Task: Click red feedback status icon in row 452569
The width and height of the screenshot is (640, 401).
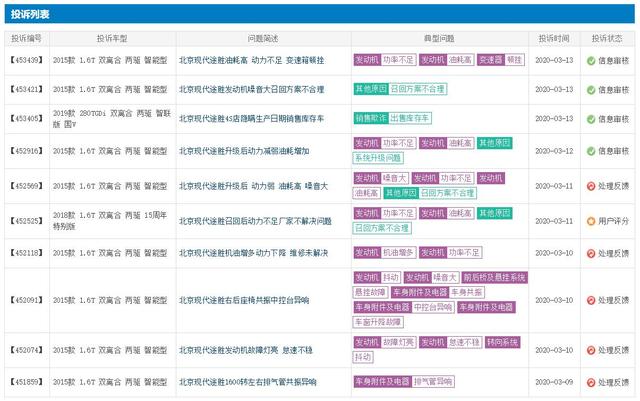Action: point(591,186)
